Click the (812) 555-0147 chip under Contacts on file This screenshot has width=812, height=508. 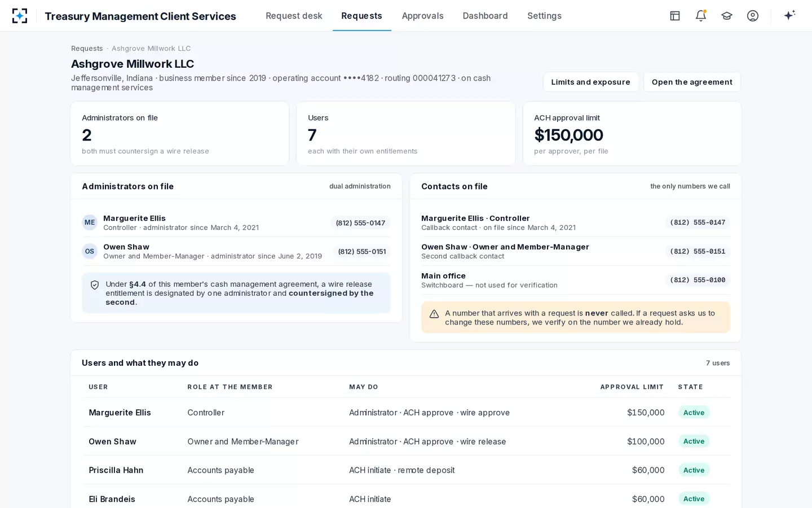point(698,222)
